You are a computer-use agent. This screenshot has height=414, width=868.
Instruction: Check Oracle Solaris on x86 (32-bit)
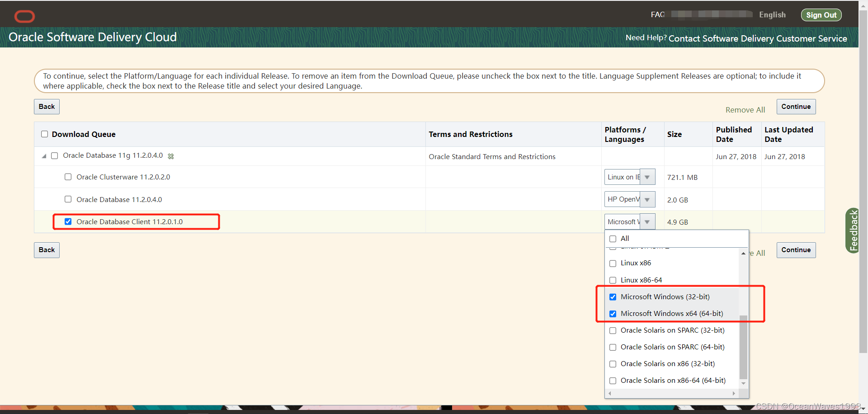(613, 364)
